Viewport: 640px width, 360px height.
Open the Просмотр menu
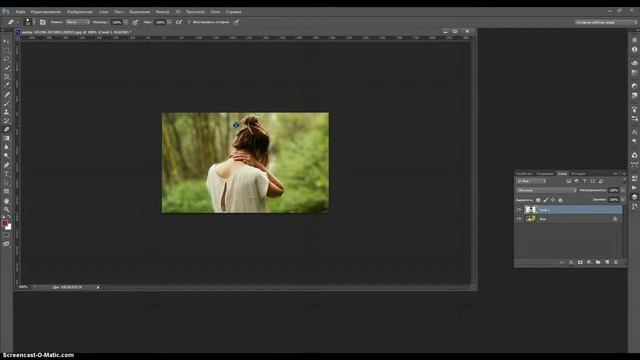pyautogui.click(x=195, y=12)
